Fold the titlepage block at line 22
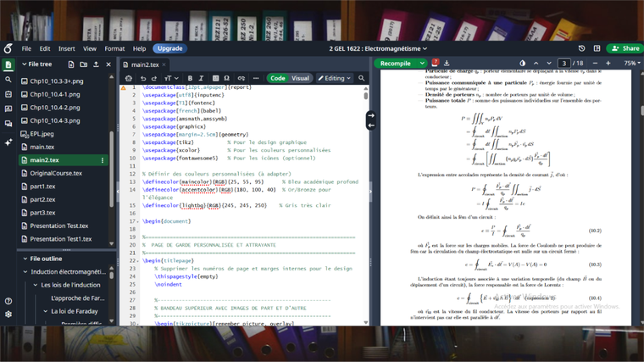 tap(137, 261)
